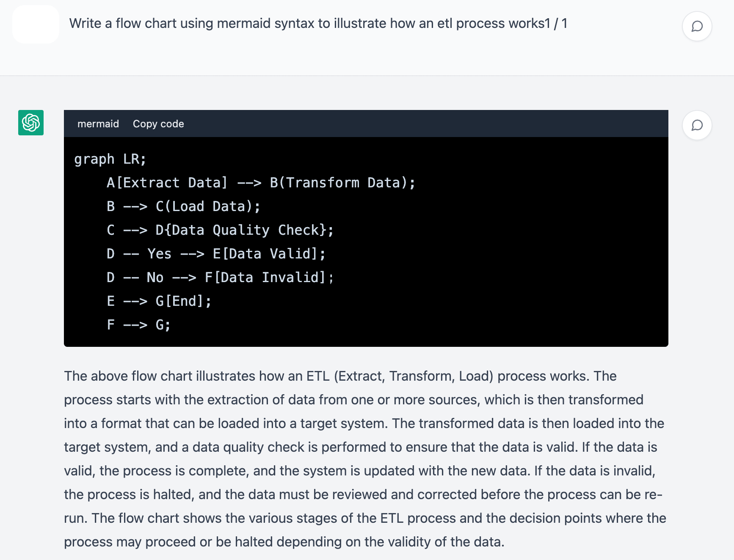This screenshot has height=560, width=734.
Task: Click the text 'target system, and a data quality check'
Action: pos(190,447)
